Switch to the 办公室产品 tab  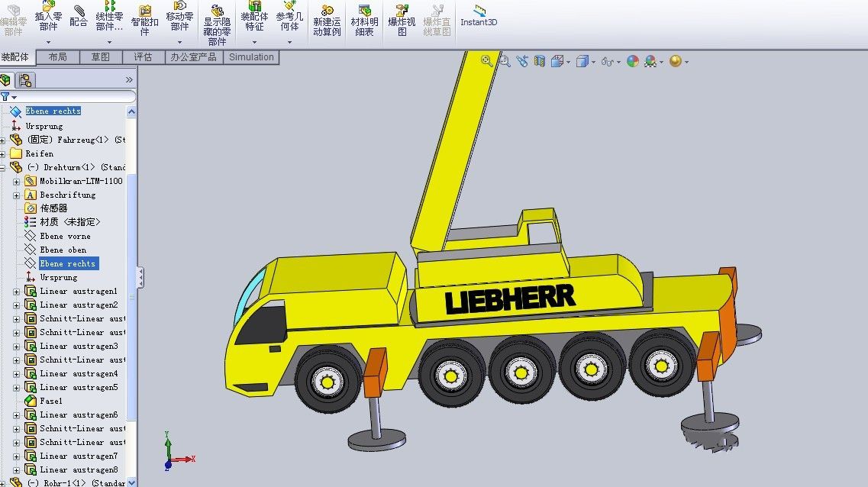tap(194, 57)
